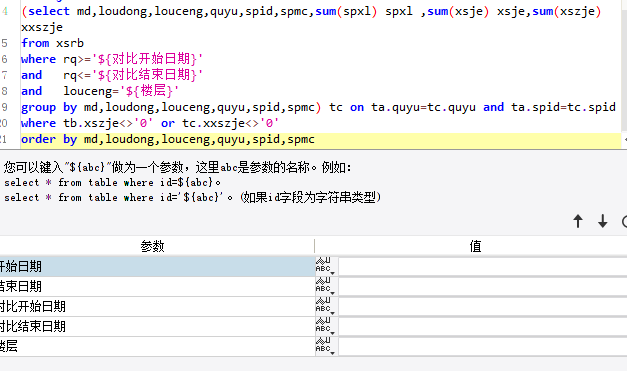Move the selected parameter down with the down arrow
Screen dimensions: 627x371
click(x=603, y=221)
